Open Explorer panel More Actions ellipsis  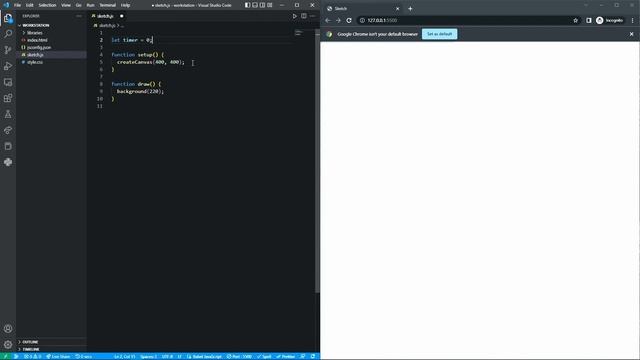point(79,16)
